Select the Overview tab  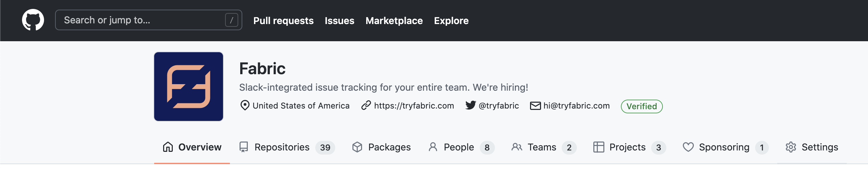pyautogui.click(x=192, y=147)
